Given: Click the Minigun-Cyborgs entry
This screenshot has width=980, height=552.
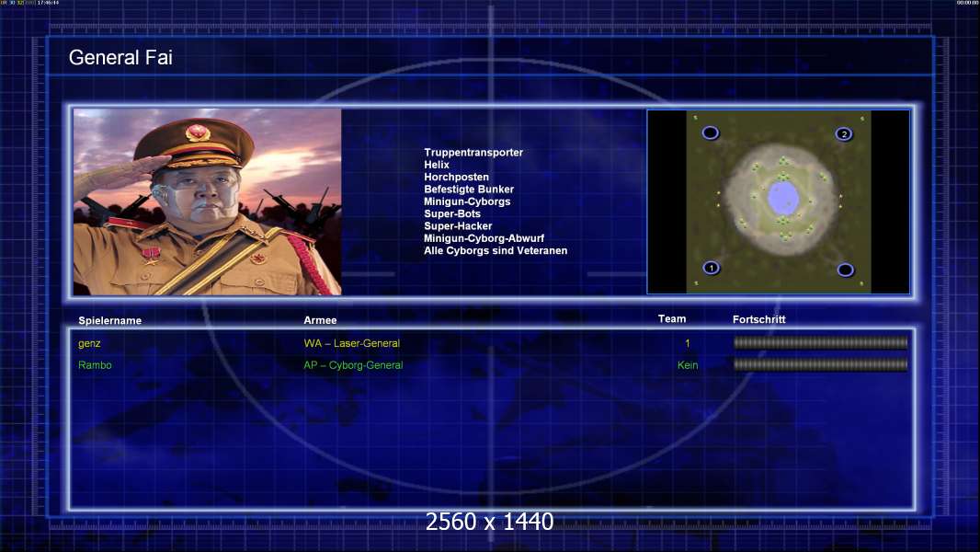Looking at the screenshot, I should 467,201.
